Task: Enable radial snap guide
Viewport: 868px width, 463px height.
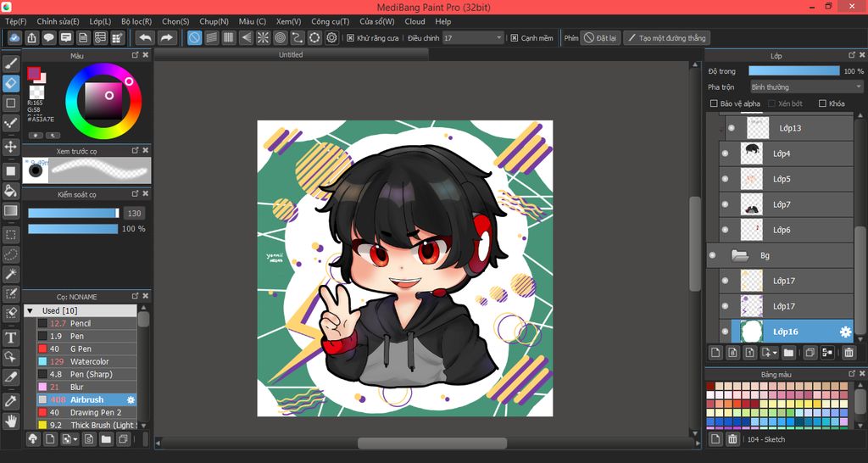Action: click(263, 37)
